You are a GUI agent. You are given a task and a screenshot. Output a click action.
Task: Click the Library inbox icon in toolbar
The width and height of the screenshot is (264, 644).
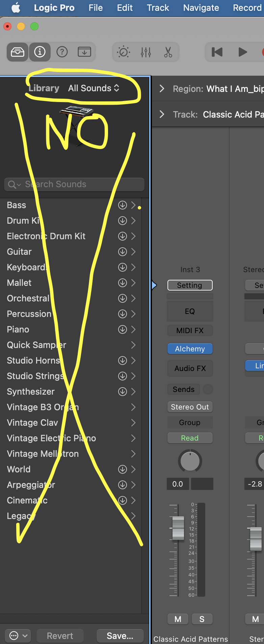(x=18, y=52)
